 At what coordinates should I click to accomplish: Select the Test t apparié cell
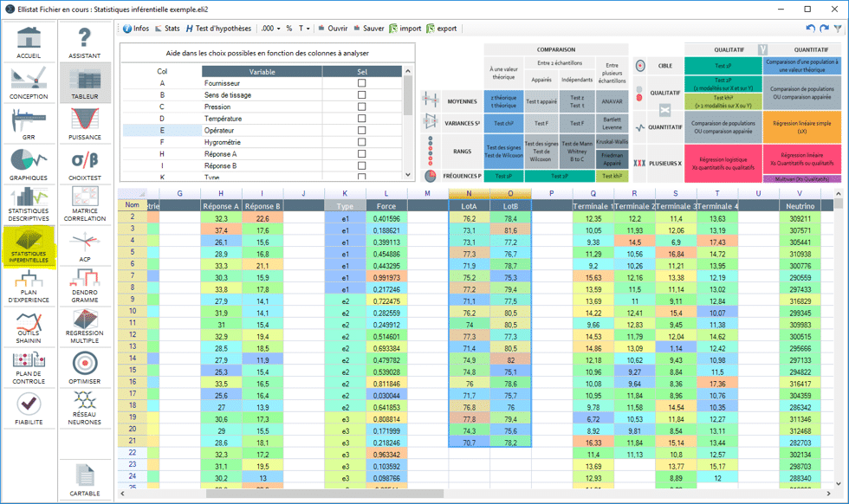[541, 101]
